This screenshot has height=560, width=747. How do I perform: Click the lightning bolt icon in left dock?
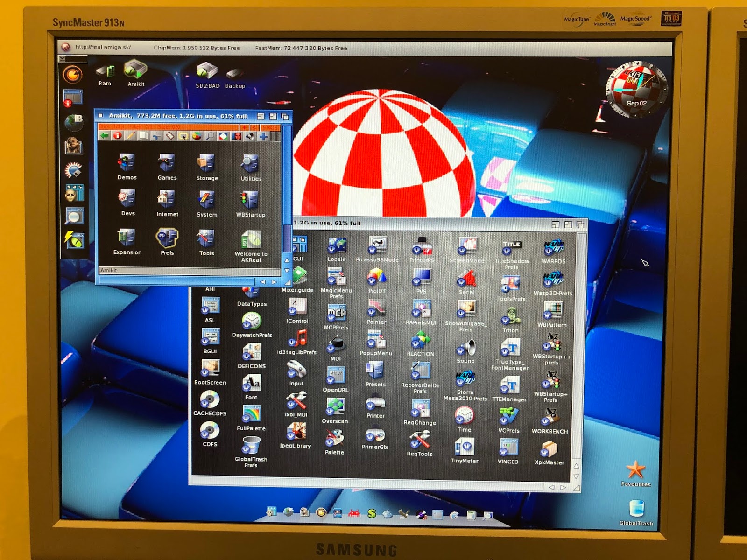pos(74,239)
